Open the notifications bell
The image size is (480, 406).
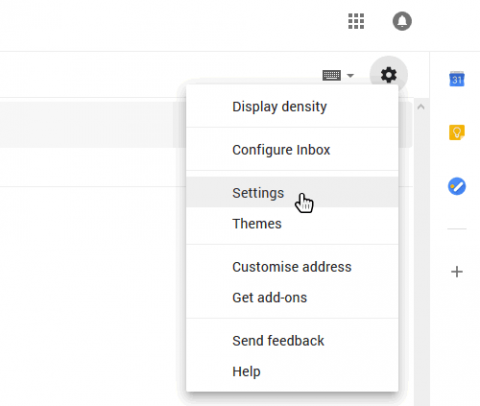402,21
